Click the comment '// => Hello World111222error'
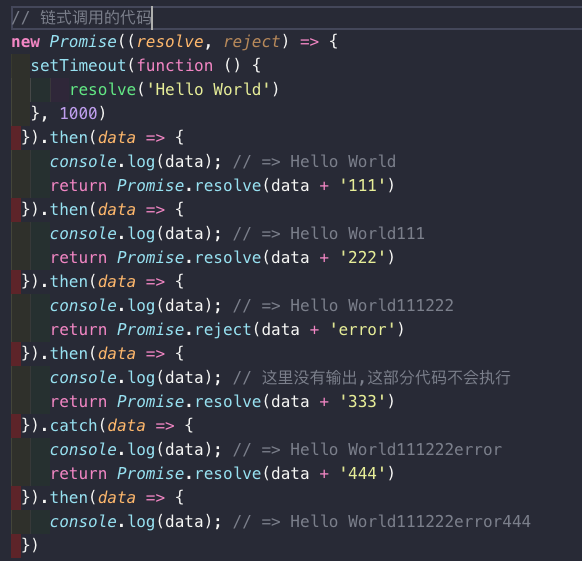This screenshot has height=561, width=582. pyautogui.click(x=367, y=450)
